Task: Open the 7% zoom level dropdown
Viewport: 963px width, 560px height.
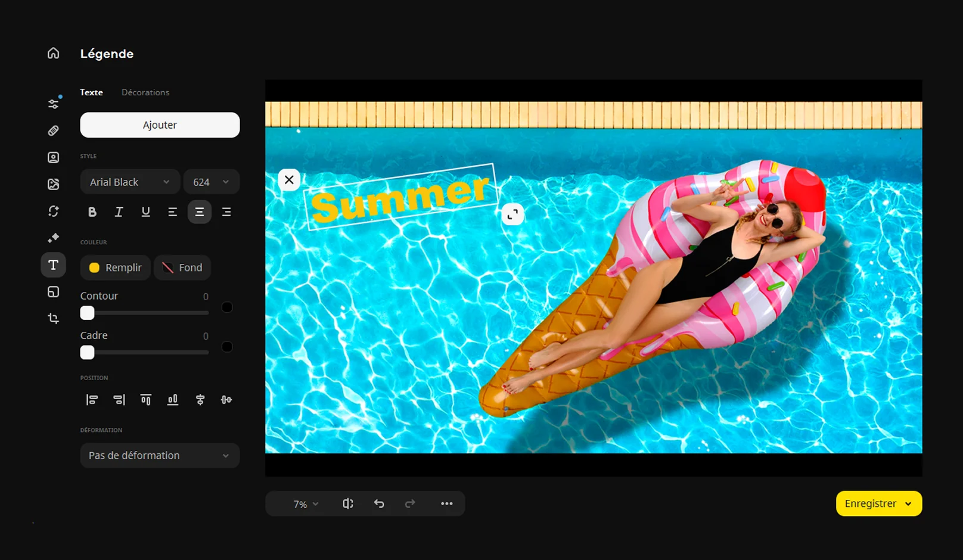Action: (x=306, y=504)
